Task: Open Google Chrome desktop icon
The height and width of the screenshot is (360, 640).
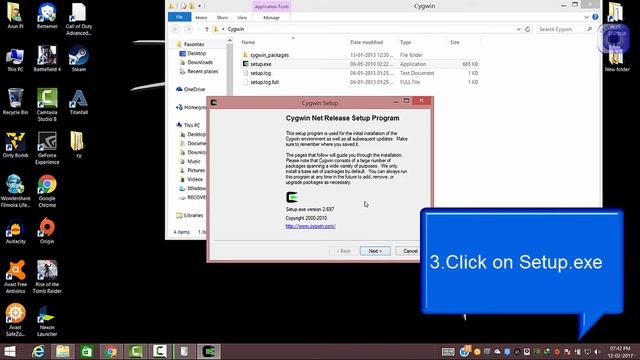Action: [47, 191]
